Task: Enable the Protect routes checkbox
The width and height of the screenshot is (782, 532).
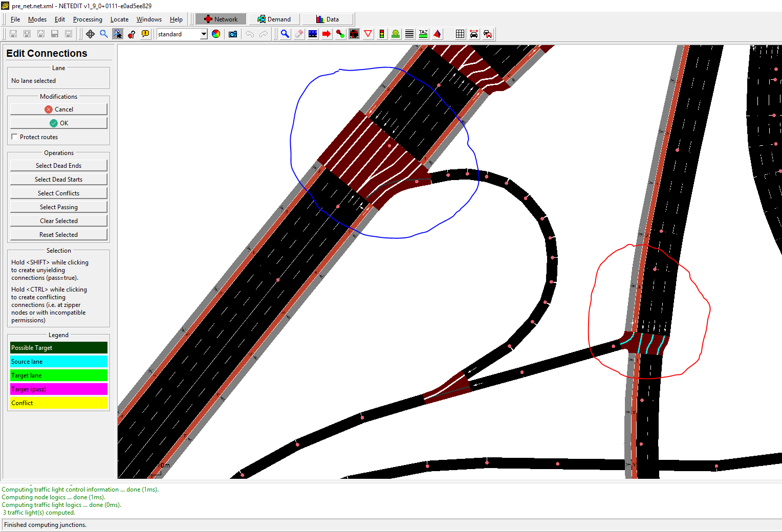Action: (14, 137)
